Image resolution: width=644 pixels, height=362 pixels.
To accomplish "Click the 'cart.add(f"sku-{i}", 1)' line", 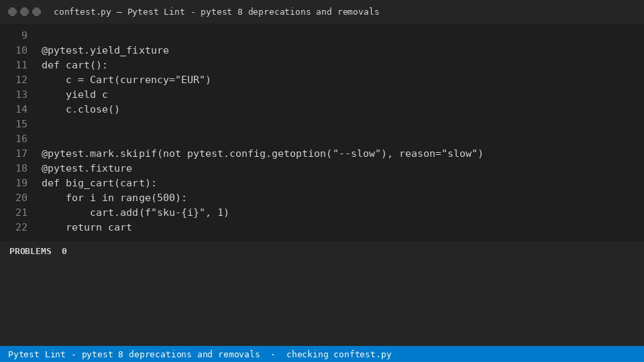I will point(160,213).
